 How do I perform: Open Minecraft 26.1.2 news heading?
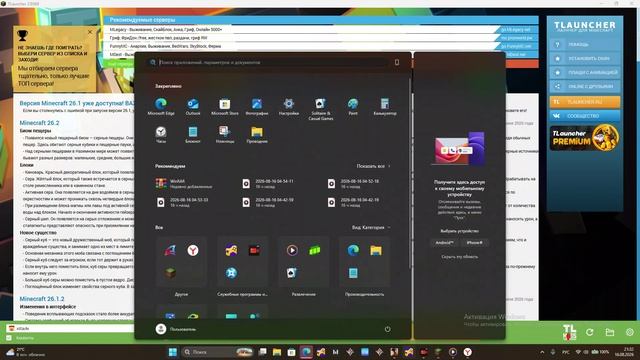[x=42, y=299]
